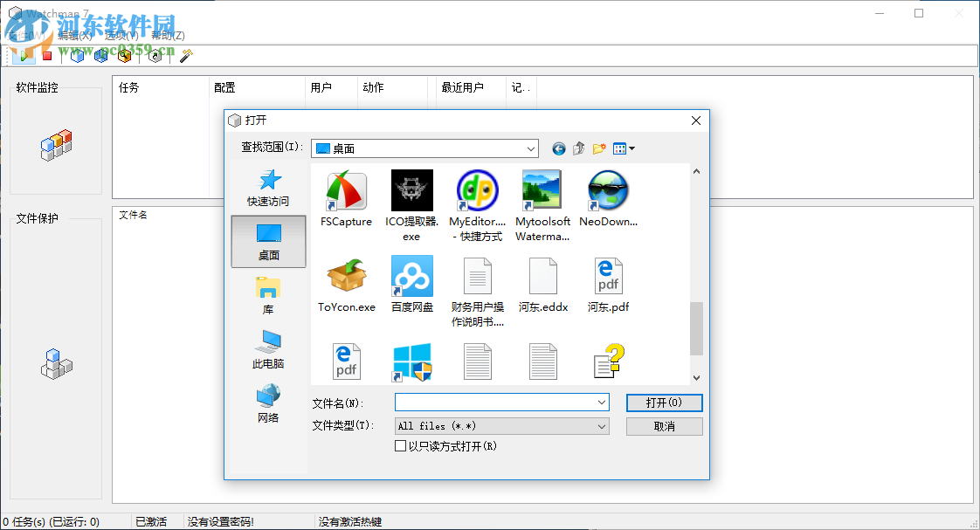Select 百度网盘 in the file list
This screenshot has height=530, width=980.
tap(411, 276)
